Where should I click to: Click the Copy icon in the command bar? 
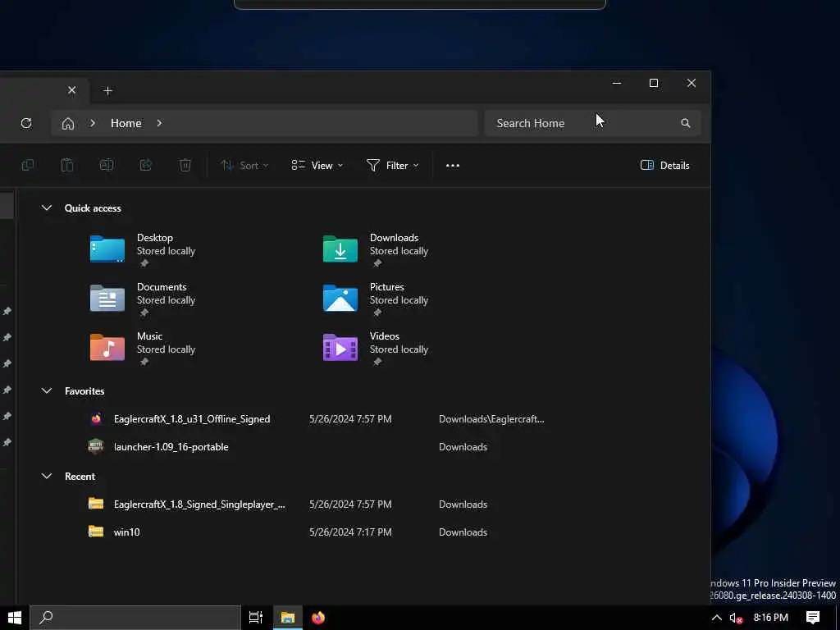28,166
